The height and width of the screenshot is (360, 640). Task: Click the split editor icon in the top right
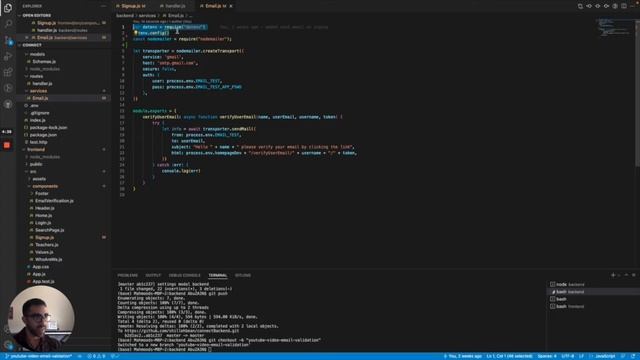tap(624, 6)
